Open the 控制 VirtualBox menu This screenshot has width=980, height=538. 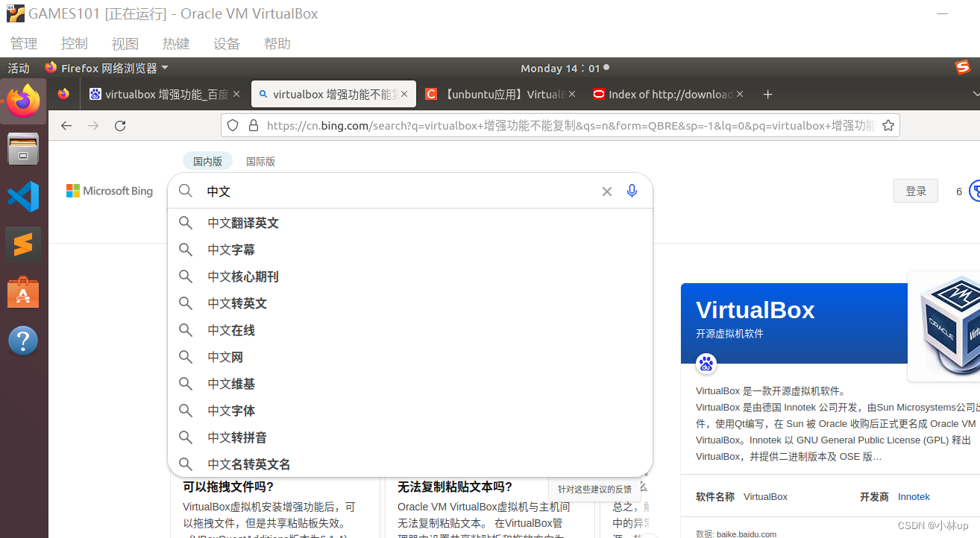[75, 44]
